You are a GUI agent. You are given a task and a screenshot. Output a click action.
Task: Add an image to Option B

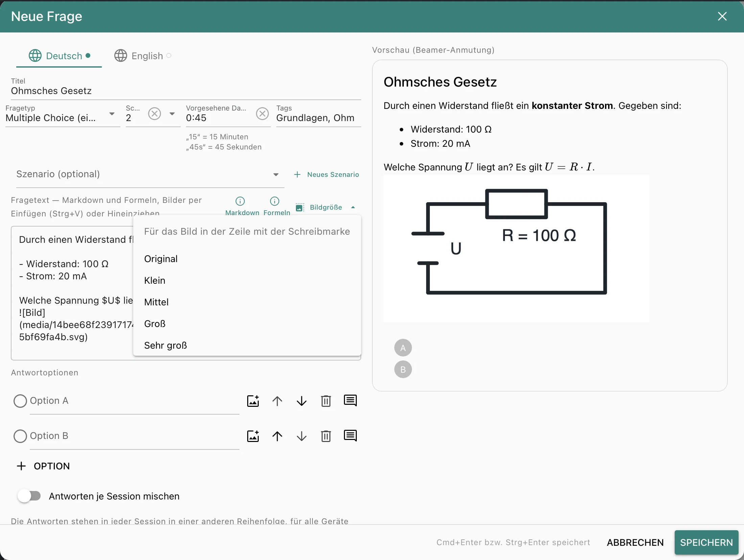(x=253, y=436)
